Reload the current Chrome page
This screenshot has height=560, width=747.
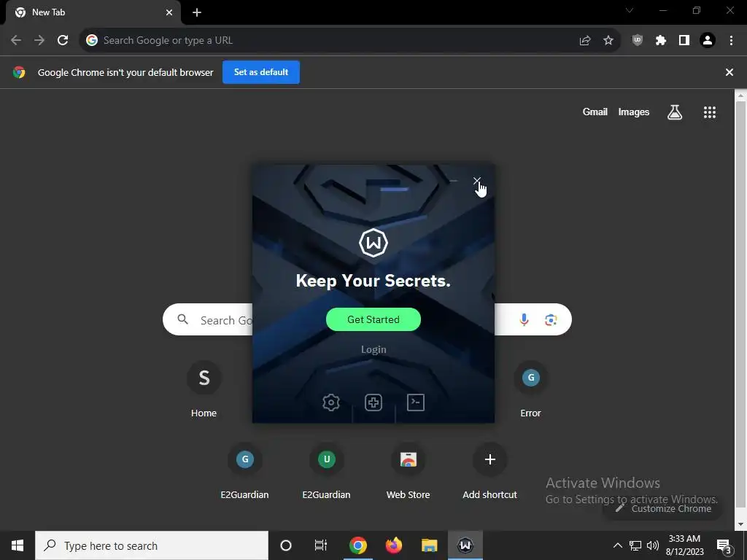point(63,41)
